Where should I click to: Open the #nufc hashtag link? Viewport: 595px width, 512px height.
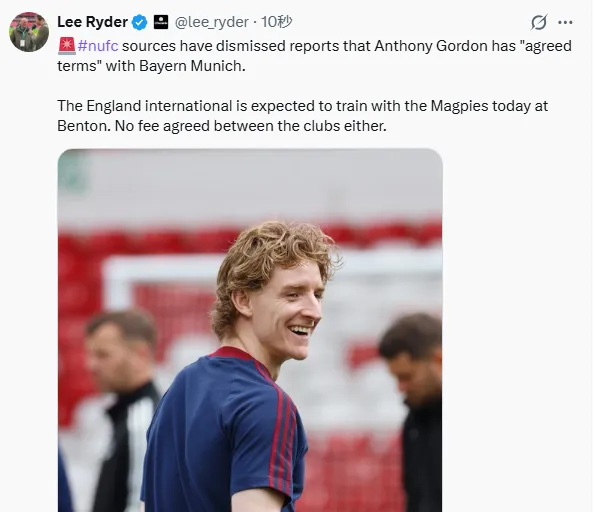click(98, 46)
